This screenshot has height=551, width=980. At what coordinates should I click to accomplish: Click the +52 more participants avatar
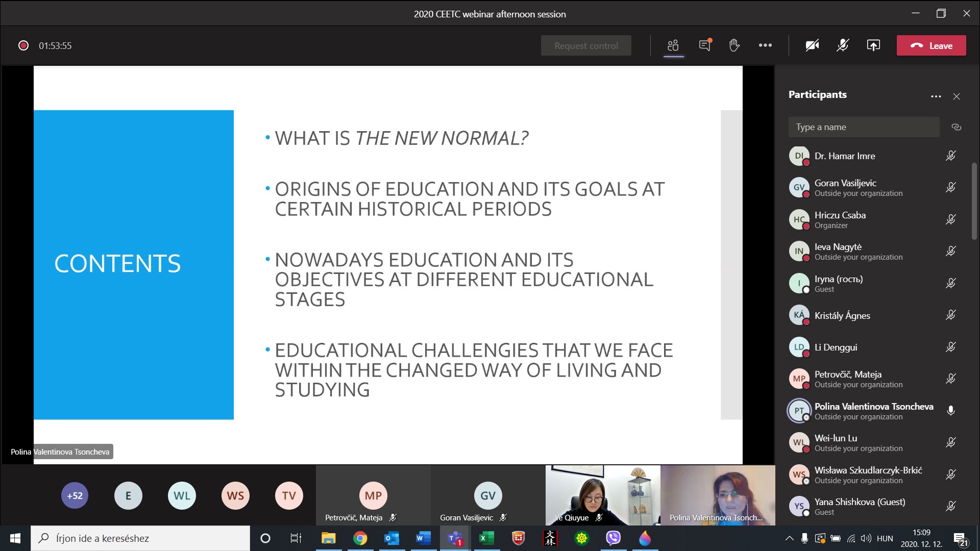point(75,495)
